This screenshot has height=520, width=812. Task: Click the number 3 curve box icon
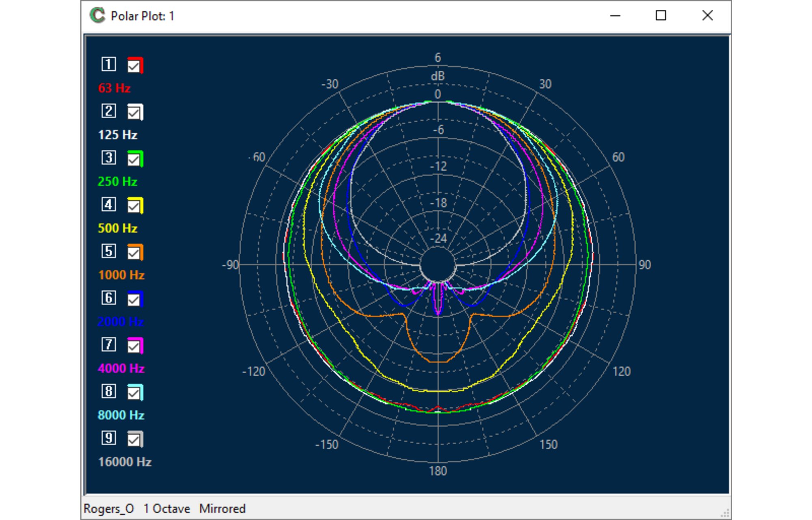pyautogui.click(x=108, y=158)
